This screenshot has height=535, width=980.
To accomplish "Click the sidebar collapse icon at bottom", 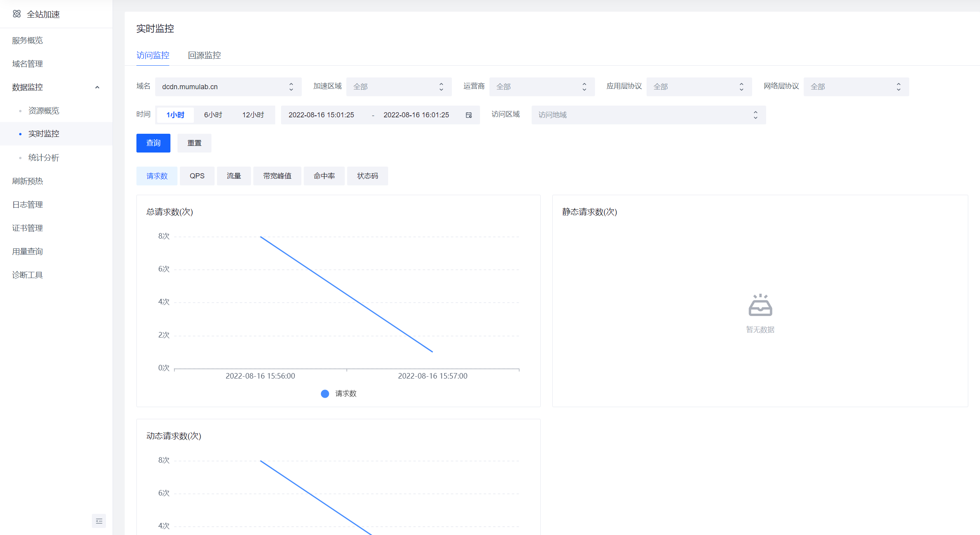I will tap(99, 521).
